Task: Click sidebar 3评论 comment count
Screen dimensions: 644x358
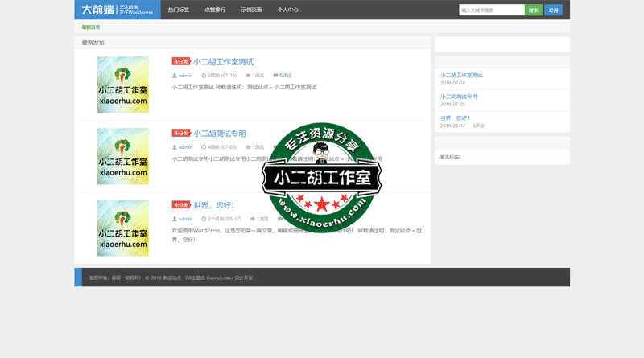Action: point(478,126)
